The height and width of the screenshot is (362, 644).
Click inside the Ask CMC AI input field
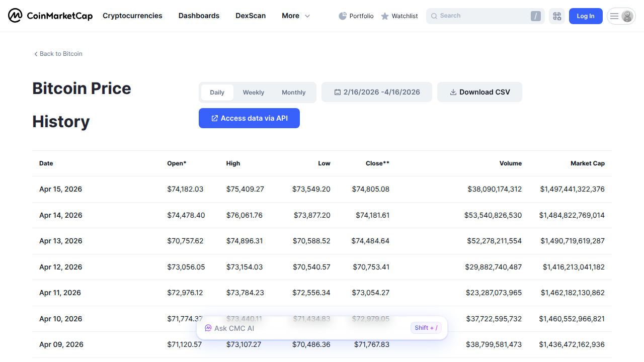click(302, 328)
